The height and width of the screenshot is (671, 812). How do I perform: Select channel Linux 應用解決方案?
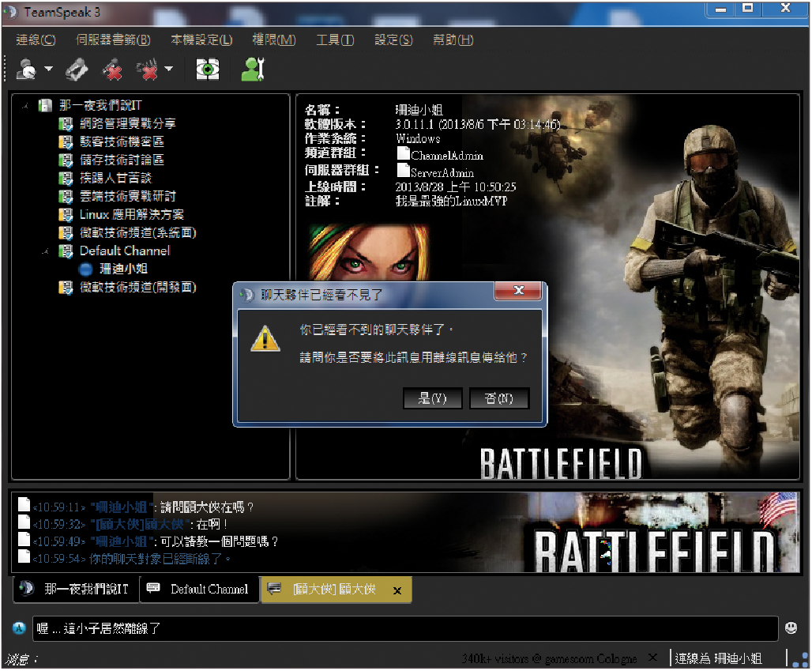[x=132, y=214]
